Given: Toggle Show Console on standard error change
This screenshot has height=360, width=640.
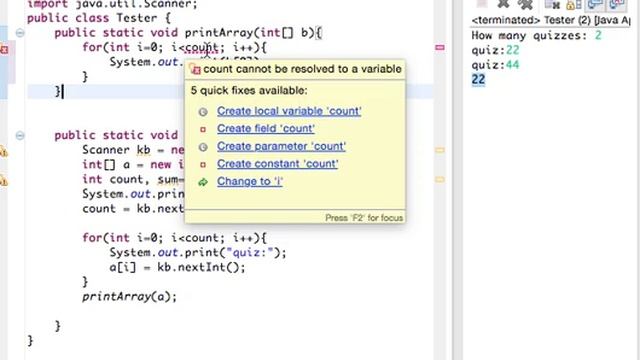Looking at the screenshot, I should click(616, 4).
